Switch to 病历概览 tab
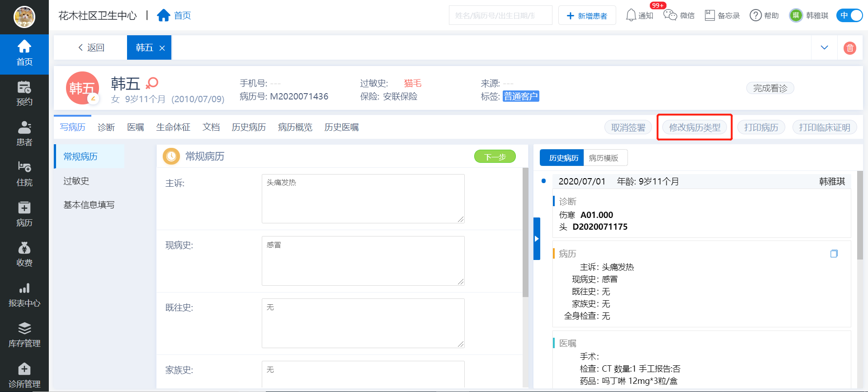Screen dimensions: 868x392 [295, 127]
